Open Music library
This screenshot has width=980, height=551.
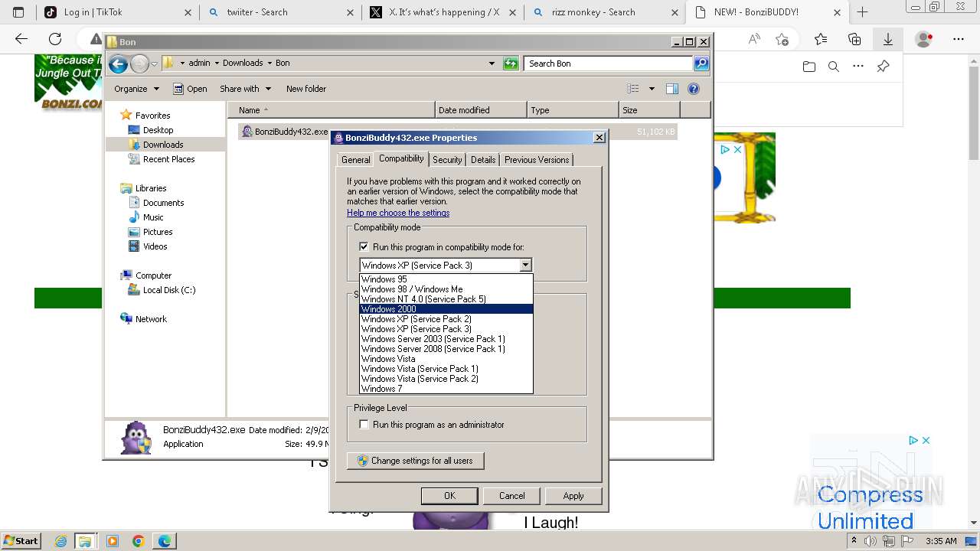(153, 217)
